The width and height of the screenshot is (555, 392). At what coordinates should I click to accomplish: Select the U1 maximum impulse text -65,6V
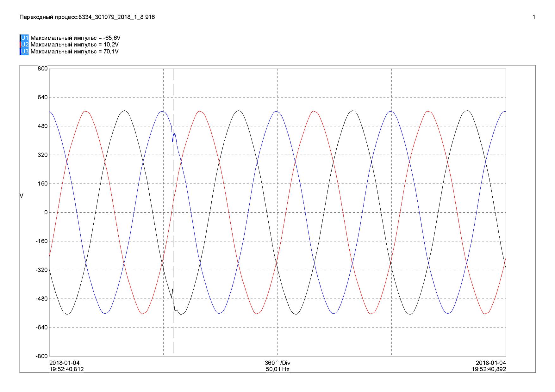coord(112,38)
